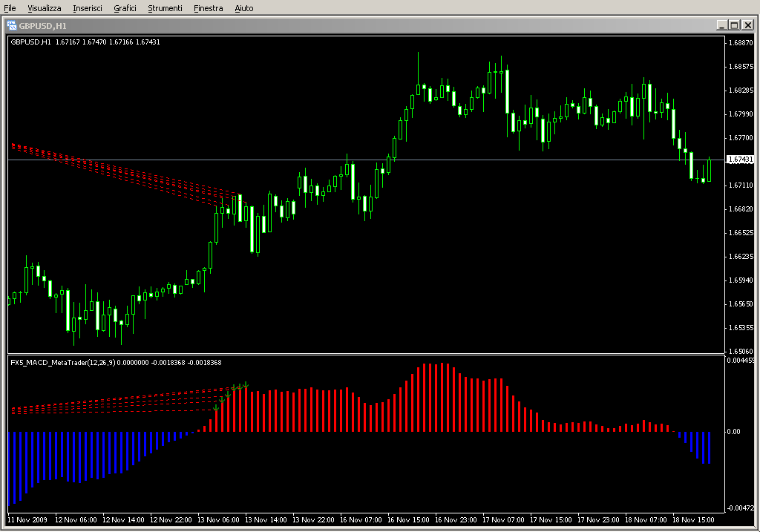Click the GBPUSD,H1 chart window icon

(x=12, y=25)
